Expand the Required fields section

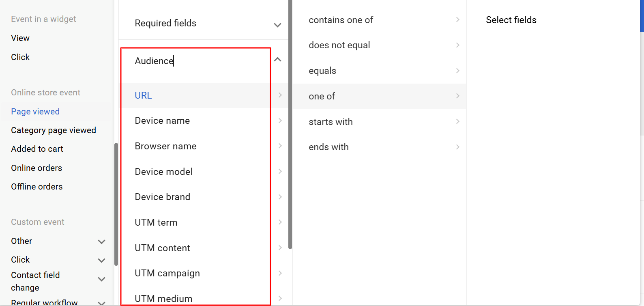pyautogui.click(x=277, y=25)
